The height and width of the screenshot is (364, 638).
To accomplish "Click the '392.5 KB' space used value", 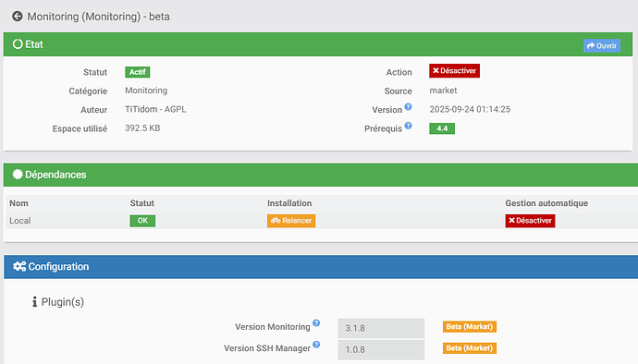I will pos(142,128).
